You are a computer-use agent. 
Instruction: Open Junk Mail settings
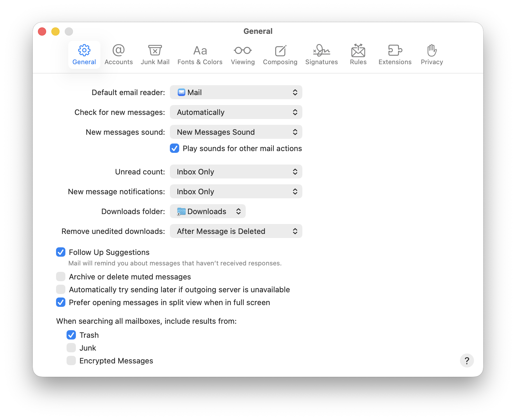coord(155,55)
